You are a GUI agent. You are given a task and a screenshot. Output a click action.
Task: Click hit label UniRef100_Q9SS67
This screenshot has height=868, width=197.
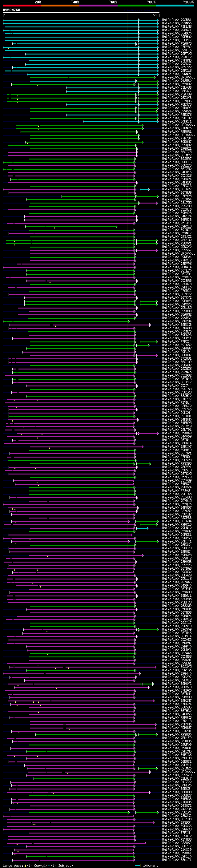(177, 250)
